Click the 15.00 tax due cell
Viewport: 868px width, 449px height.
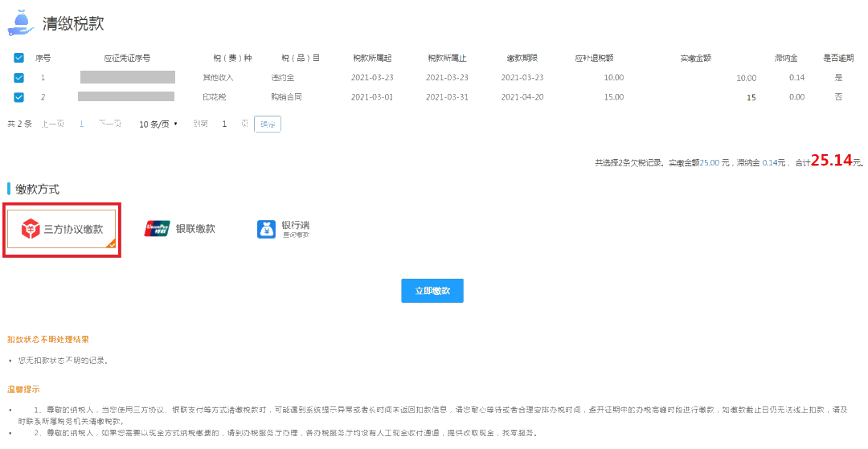613,97
